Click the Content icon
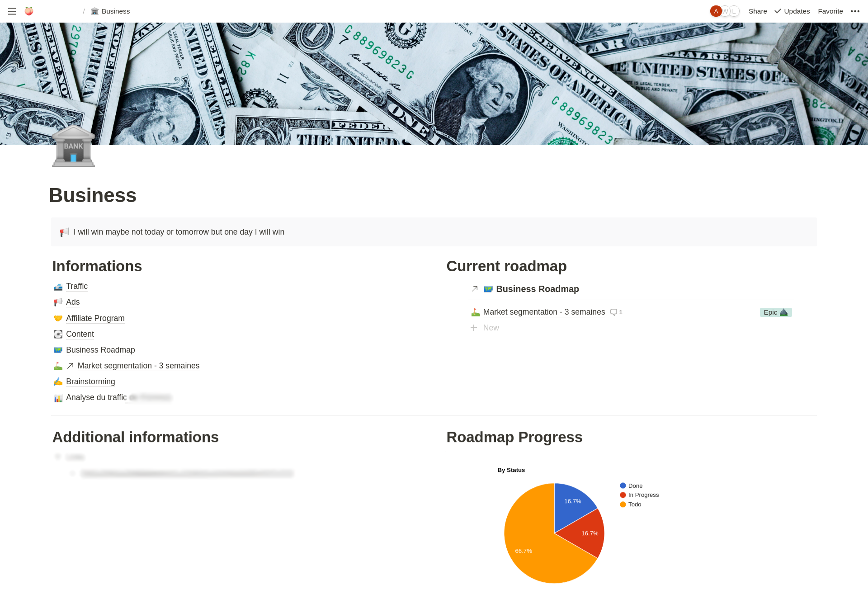868x608 pixels. [x=57, y=334]
